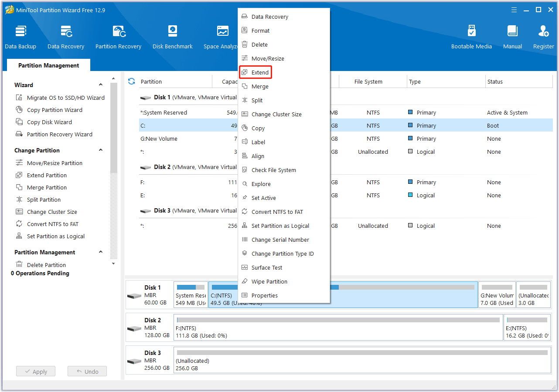Click Properties icon in context menu
This screenshot has width=559, height=392.
[x=245, y=295]
